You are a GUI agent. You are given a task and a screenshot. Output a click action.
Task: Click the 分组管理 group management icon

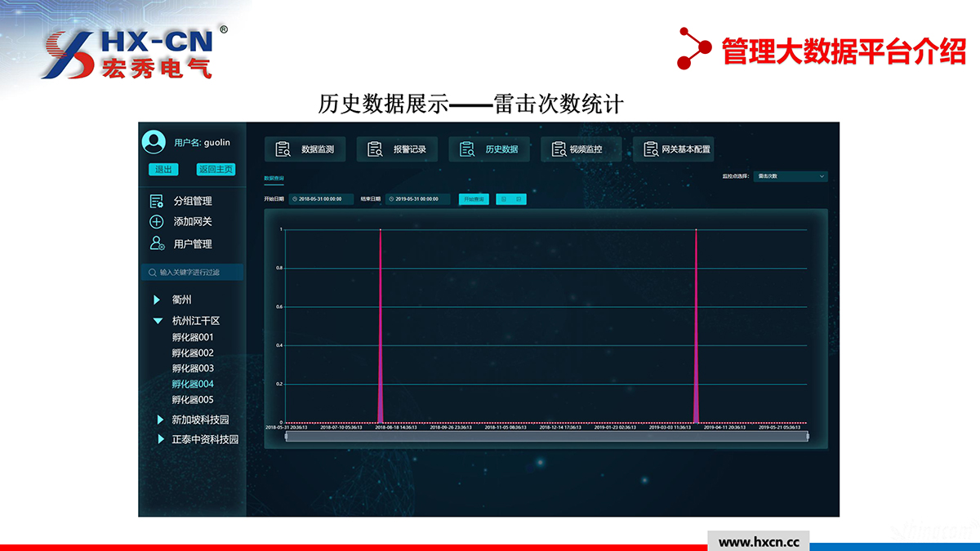pos(157,201)
